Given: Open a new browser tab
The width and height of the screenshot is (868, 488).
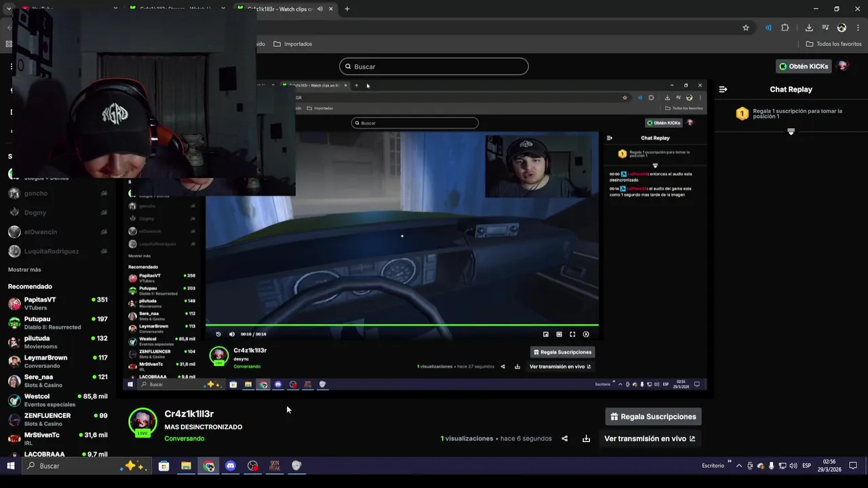Looking at the screenshot, I should click(347, 9).
